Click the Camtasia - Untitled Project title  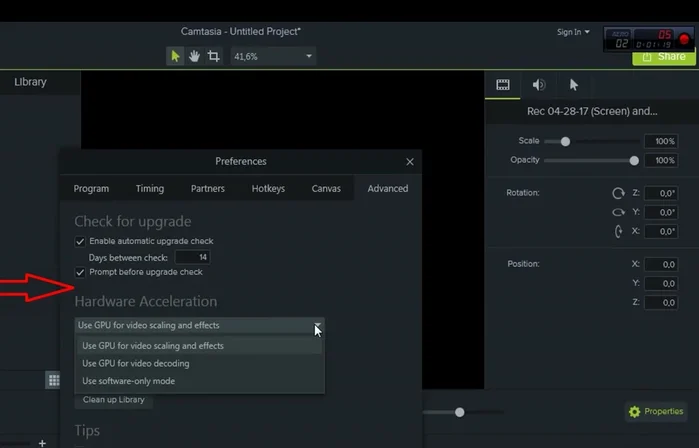click(x=241, y=32)
